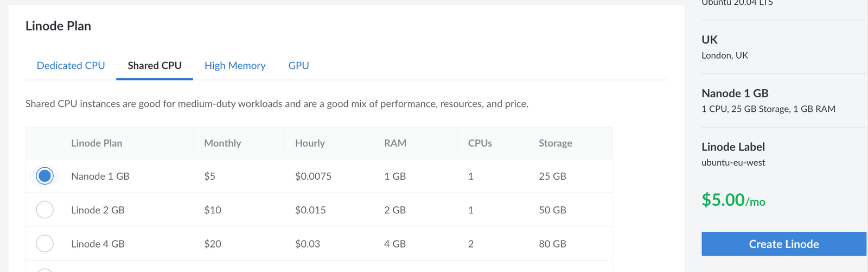Select the Linode 2 GB plan radio button
The image size is (868, 272).
[x=44, y=210]
